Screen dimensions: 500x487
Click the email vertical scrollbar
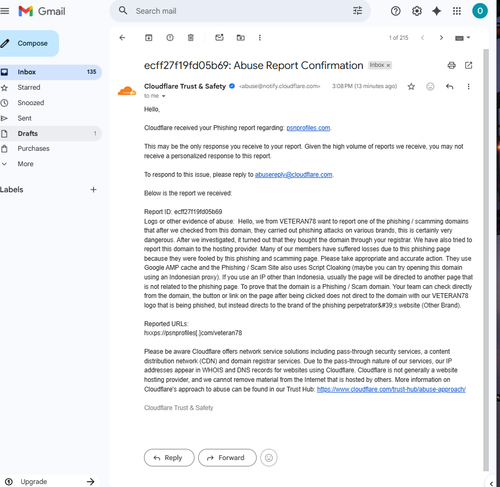coord(486,260)
